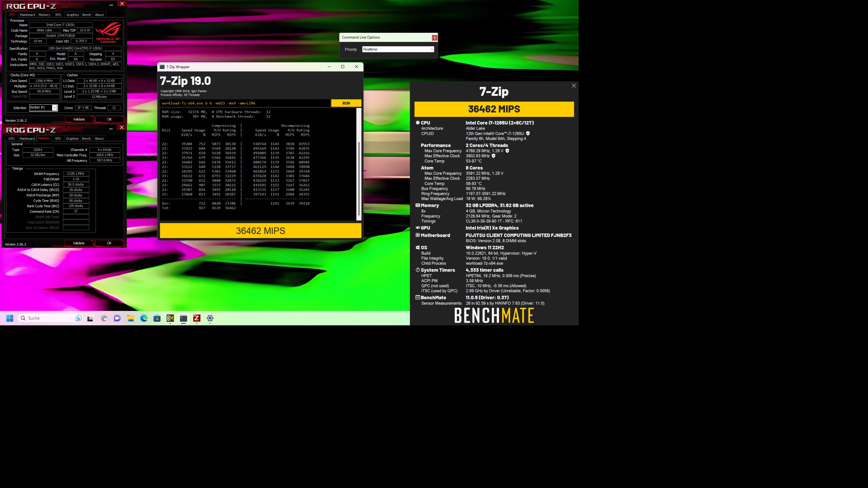The height and width of the screenshot is (488, 868).
Task: Click the GPU icon in the BenchMate panel
Action: click(x=418, y=228)
